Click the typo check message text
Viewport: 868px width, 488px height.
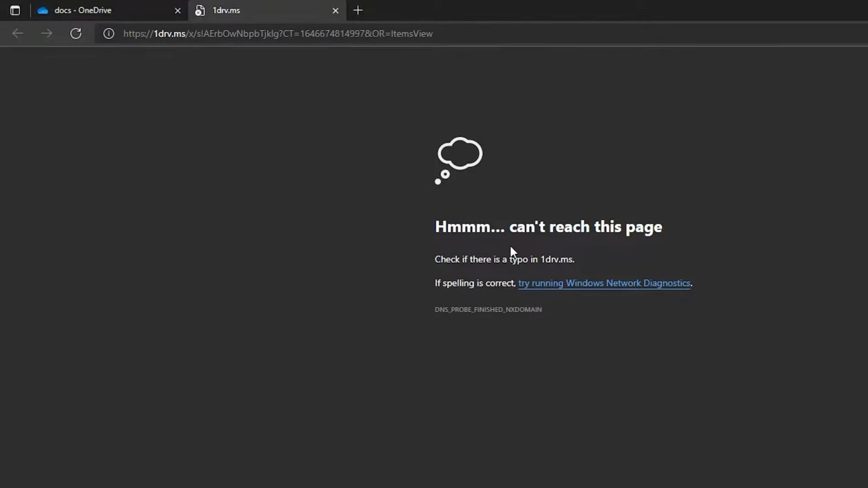504,259
